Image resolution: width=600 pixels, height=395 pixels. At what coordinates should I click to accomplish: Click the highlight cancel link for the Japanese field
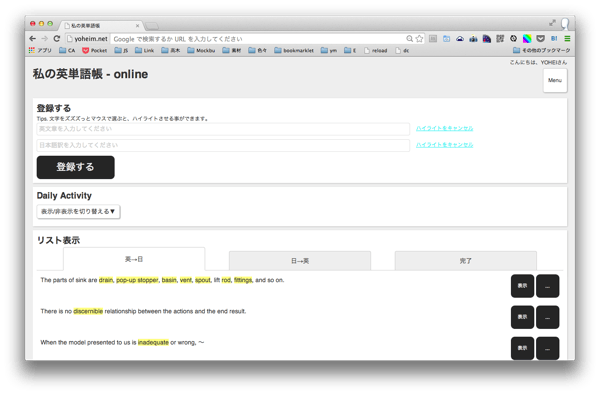445,145
